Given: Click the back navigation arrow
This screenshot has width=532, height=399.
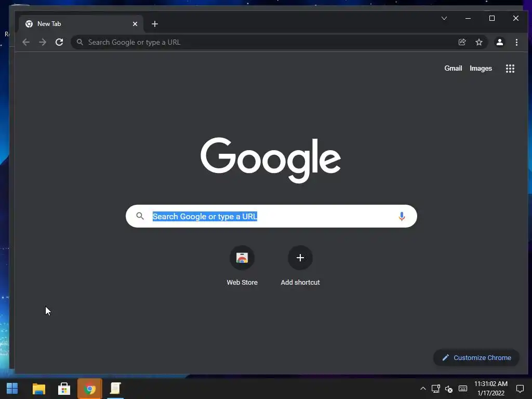Looking at the screenshot, I should [x=26, y=42].
